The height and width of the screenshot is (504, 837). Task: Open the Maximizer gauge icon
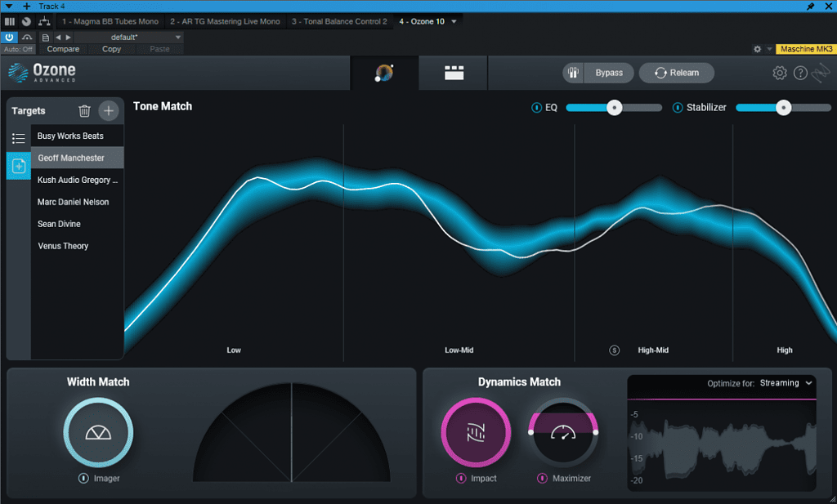[x=562, y=432]
